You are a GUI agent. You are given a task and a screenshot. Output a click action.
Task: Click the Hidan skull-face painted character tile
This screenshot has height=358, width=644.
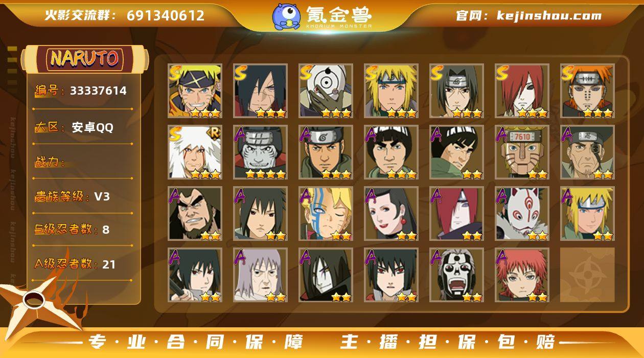point(456,275)
